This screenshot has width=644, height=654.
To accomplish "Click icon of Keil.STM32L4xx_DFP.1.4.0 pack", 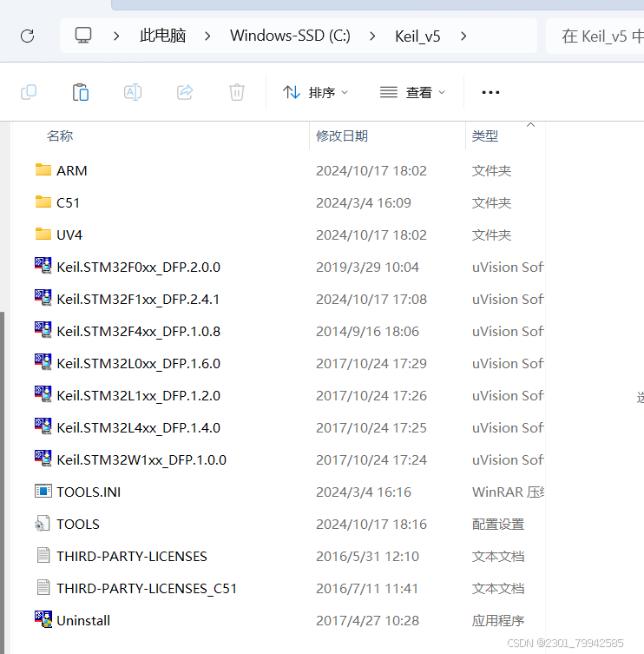I will click(x=43, y=426).
